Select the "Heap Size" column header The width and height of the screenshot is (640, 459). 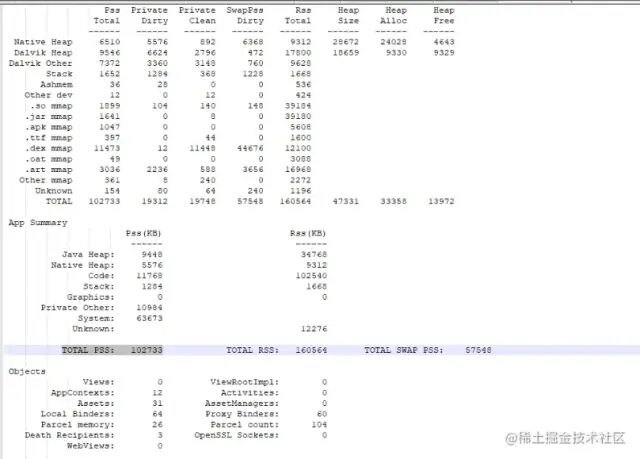(x=348, y=16)
